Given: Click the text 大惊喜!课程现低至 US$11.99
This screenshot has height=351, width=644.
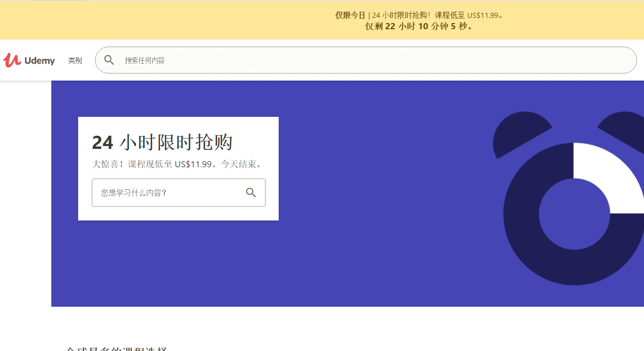Looking at the screenshot, I should (177, 164).
